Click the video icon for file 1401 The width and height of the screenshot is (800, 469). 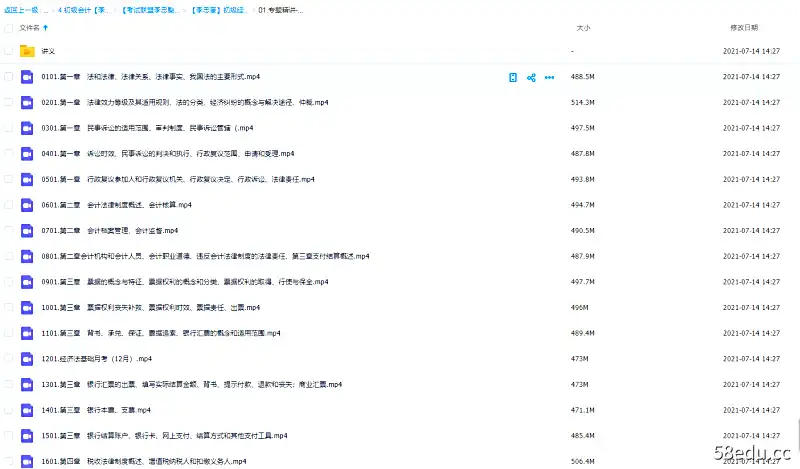(27, 410)
